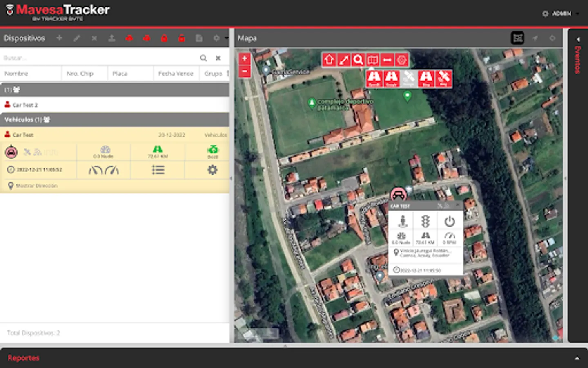
Task: Toggle the grayed-out satellite map layer
Action: (x=408, y=78)
